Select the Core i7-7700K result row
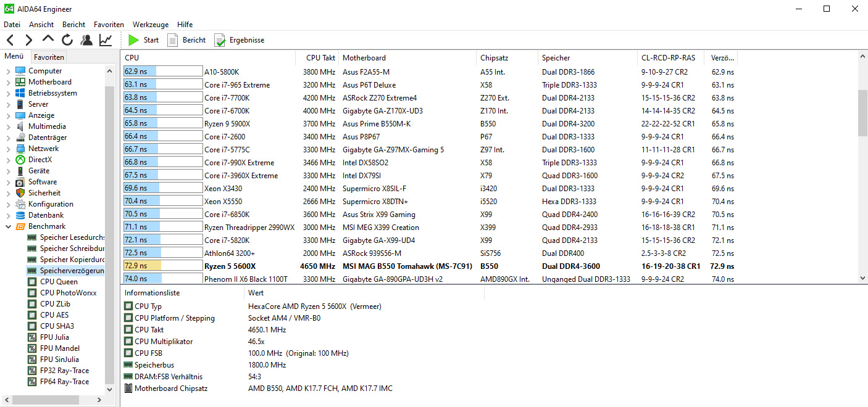The width and height of the screenshot is (868, 407). tap(429, 98)
